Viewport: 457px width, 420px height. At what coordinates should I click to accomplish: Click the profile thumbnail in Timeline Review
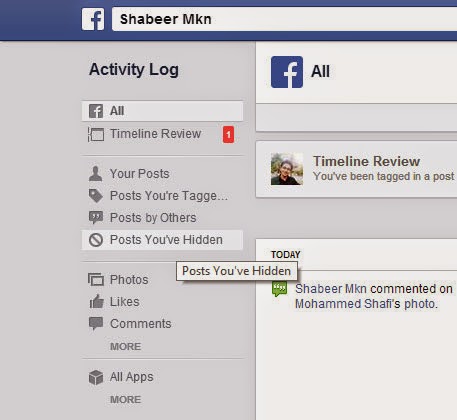click(287, 169)
